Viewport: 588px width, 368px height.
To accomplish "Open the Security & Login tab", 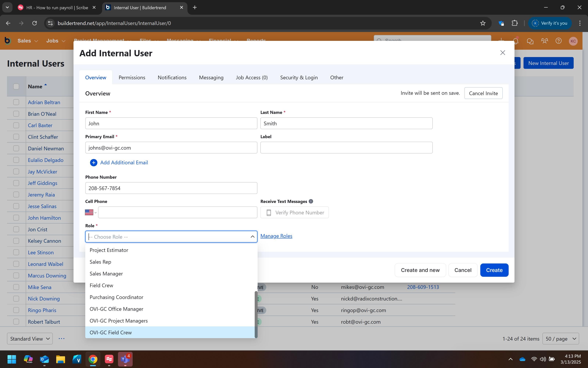I will pyautogui.click(x=299, y=77).
